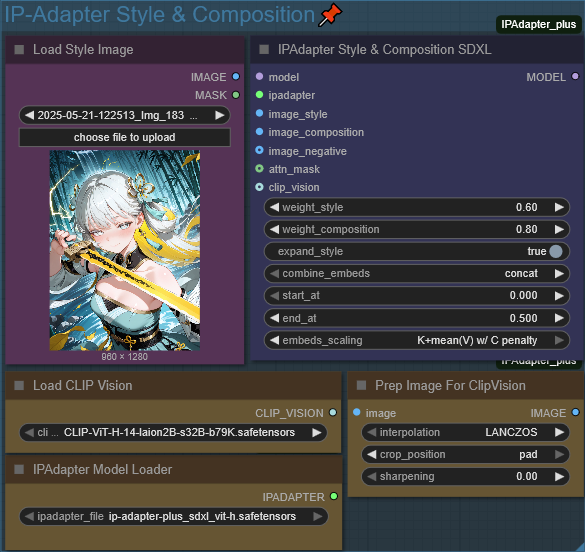Click the IMAGE output dot on Load Style Image
The width and height of the screenshot is (585, 552).
coord(236,76)
